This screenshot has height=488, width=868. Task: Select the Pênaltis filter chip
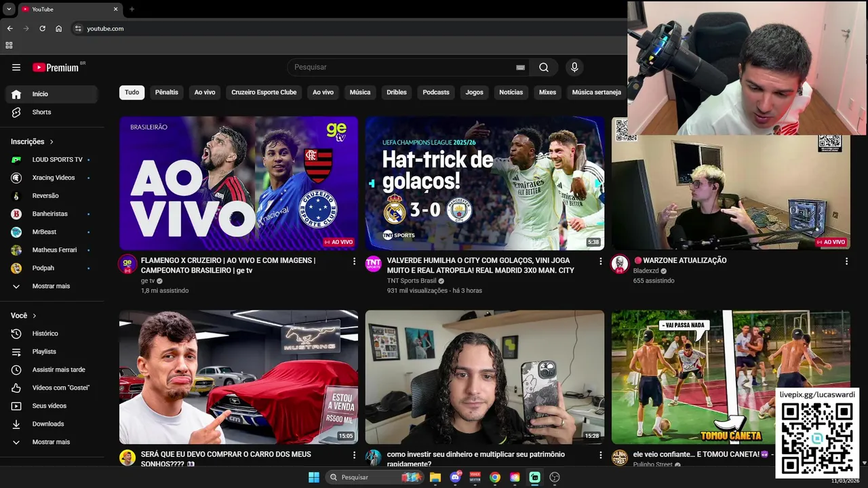[x=167, y=92]
